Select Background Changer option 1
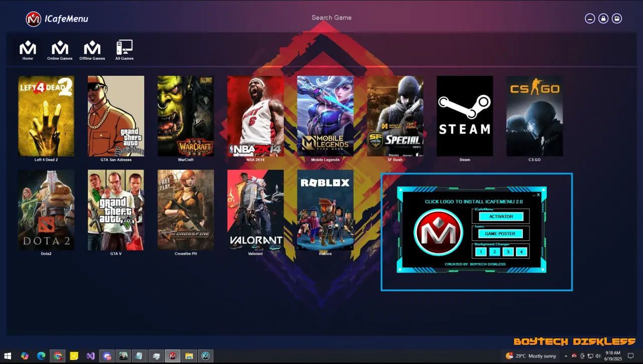643x364 pixels. tap(480, 252)
